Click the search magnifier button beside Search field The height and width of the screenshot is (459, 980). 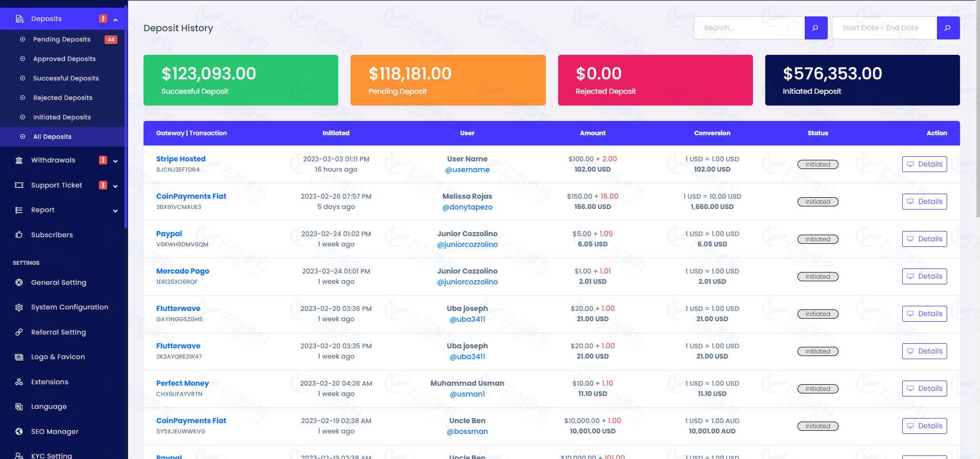click(816, 28)
